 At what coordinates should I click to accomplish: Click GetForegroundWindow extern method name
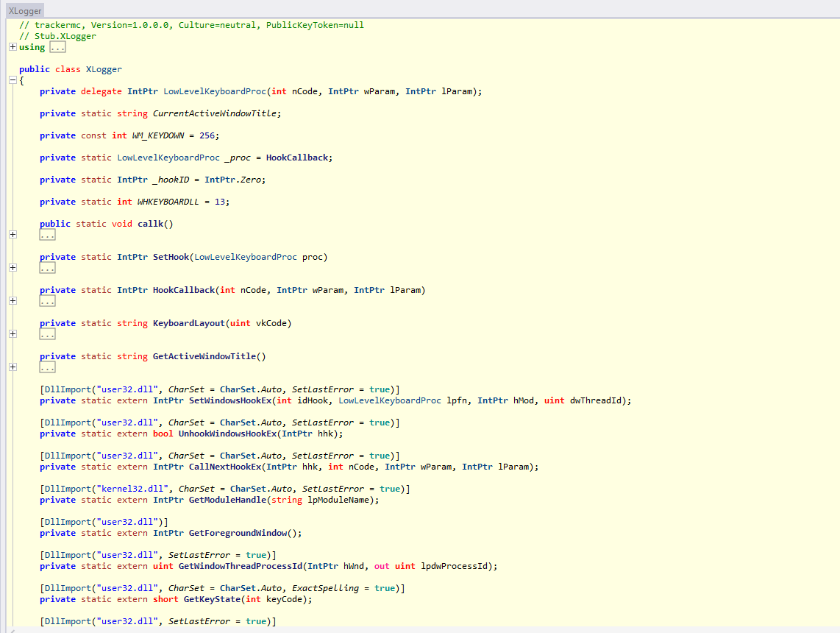click(x=238, y=534)
